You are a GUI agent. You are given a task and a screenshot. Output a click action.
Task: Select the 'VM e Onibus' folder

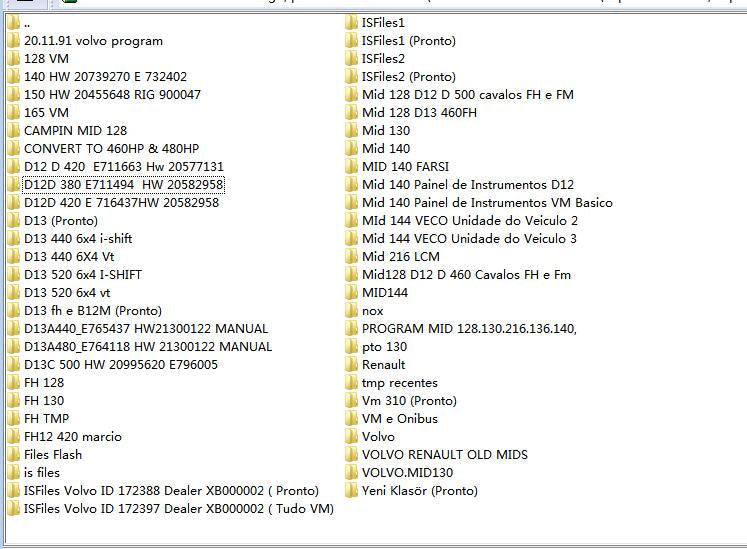[399, 419]
